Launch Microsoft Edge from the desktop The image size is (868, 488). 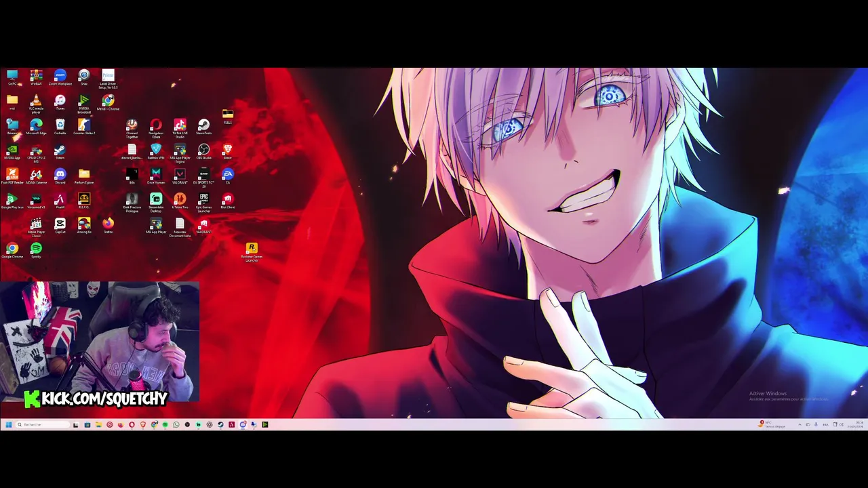[x=36, y=127]
